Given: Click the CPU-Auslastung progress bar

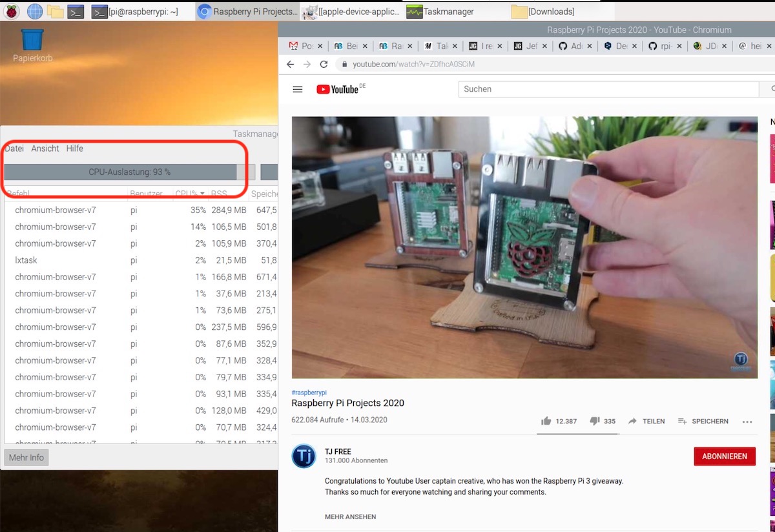Looking at the screenshot, I should click(129, 172).
